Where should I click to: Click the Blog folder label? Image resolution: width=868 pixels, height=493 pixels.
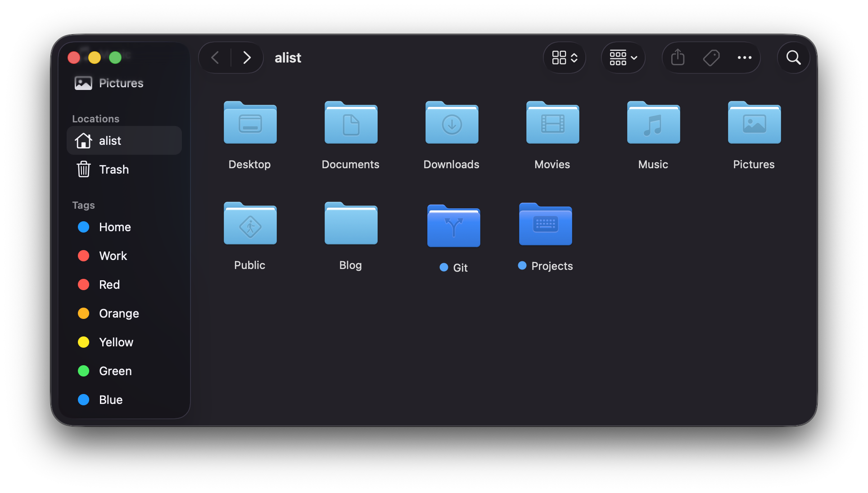pyautogui.click(x=350, y=265)
